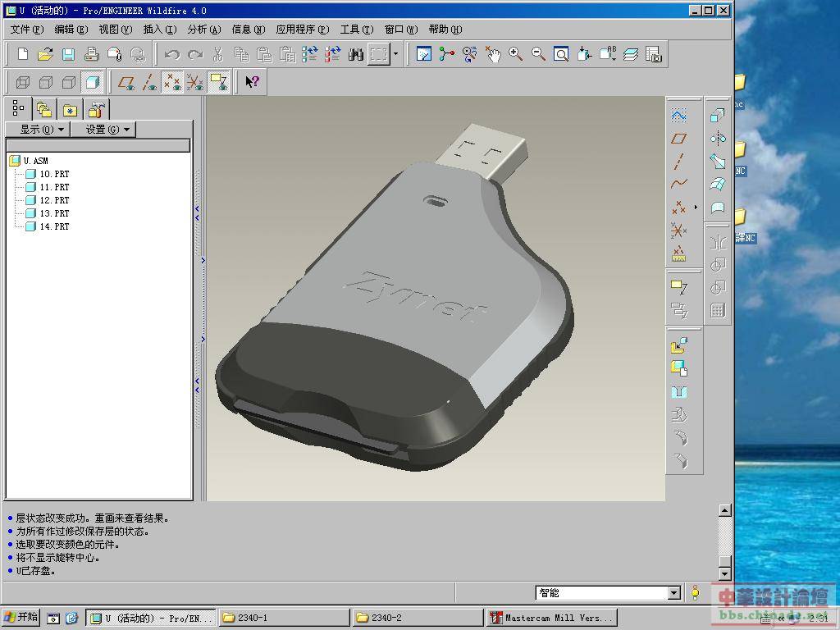Click message area scroll up arrow
Screen dimensions: 840x630
[x=725, y=510]
